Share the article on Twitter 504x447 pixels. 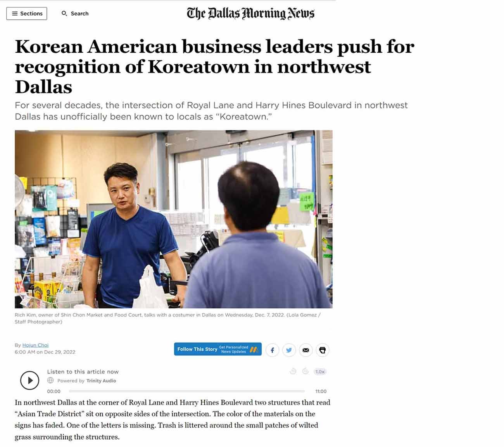pyautogui.click(x=289, y=350)
